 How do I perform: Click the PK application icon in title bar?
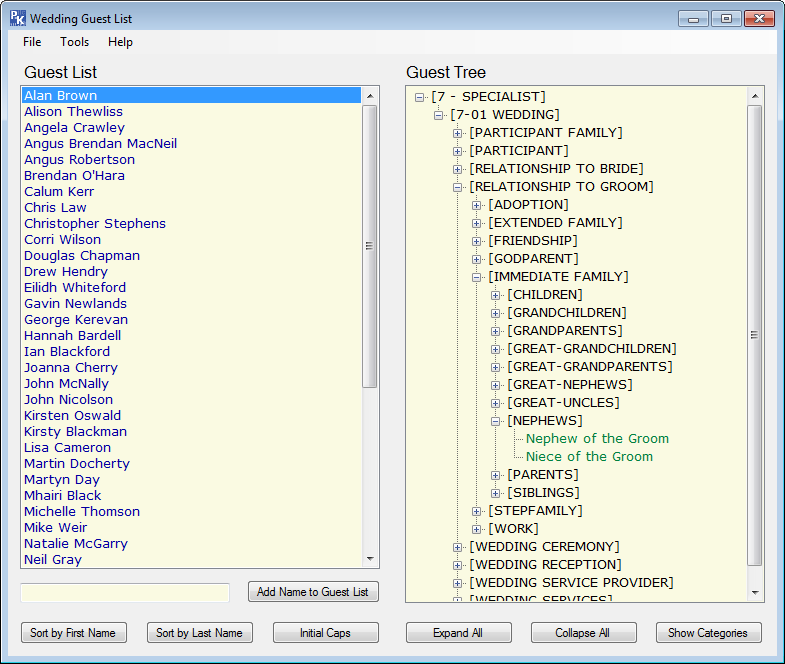click(18, 19)
